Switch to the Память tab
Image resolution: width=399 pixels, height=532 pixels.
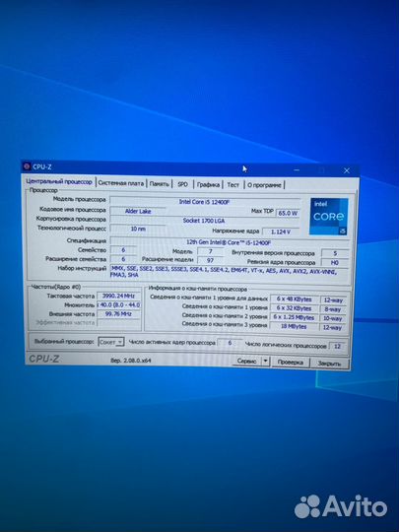(160, 184)
